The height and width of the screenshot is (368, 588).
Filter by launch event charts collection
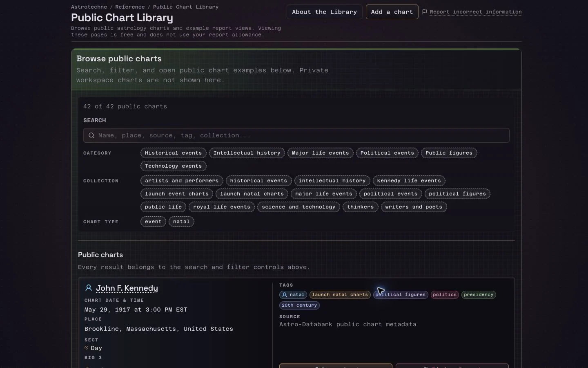(177, 194)
